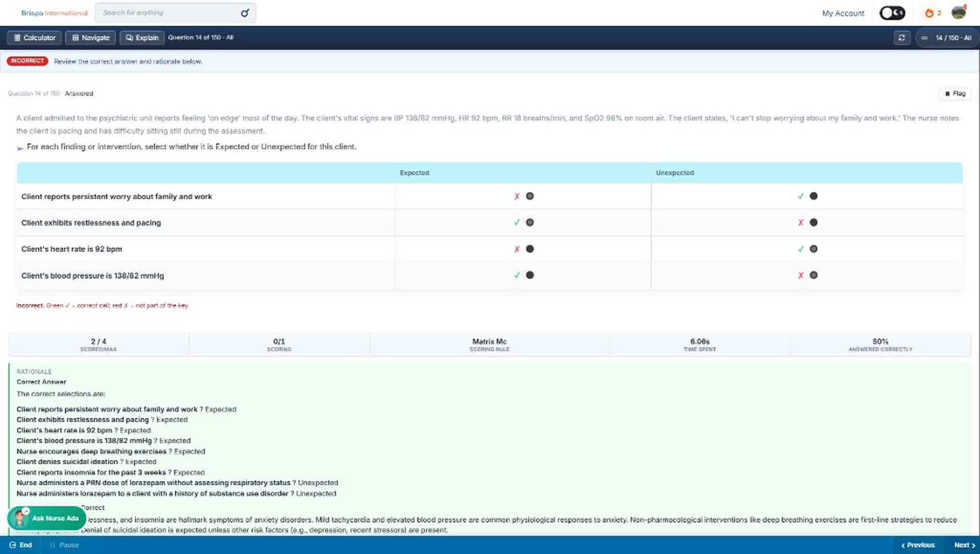980x554 pixels.
Task: Click the refresh icon in toolbar
Action: pyautogui.click(x=902, y=37)
